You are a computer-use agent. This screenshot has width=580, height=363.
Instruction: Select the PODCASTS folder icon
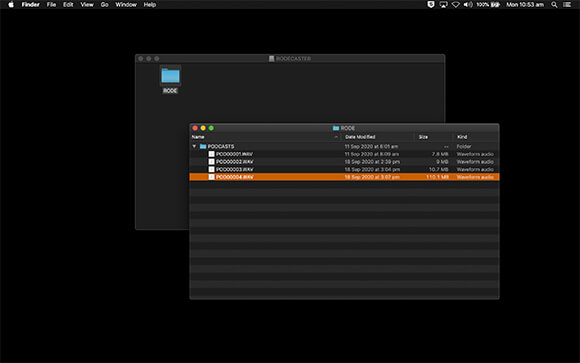click(203, 147)
